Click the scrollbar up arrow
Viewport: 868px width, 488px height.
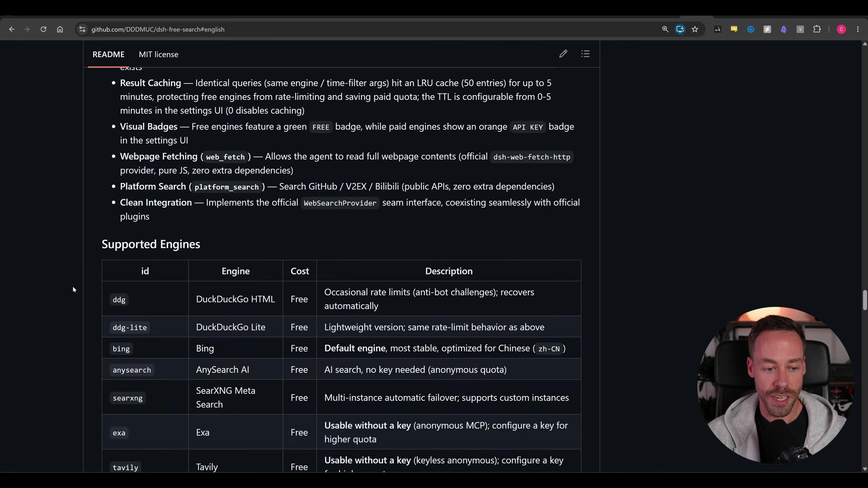[864, 44]
